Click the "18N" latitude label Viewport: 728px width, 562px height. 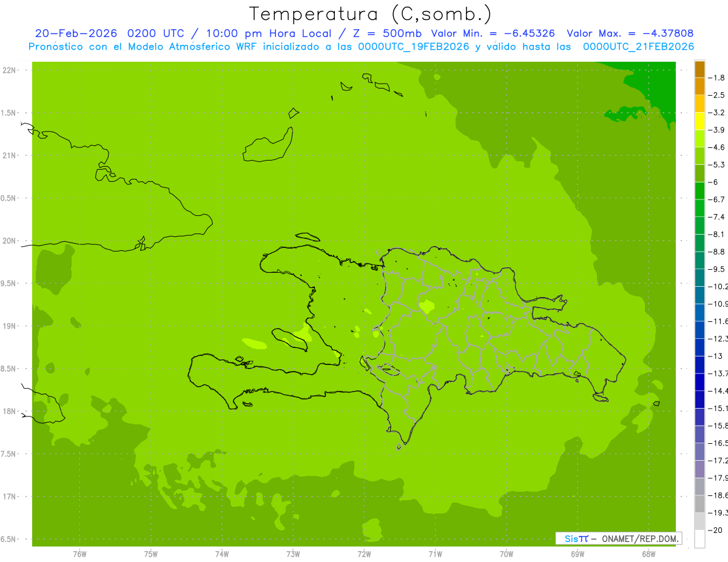(x=8, y=411)
